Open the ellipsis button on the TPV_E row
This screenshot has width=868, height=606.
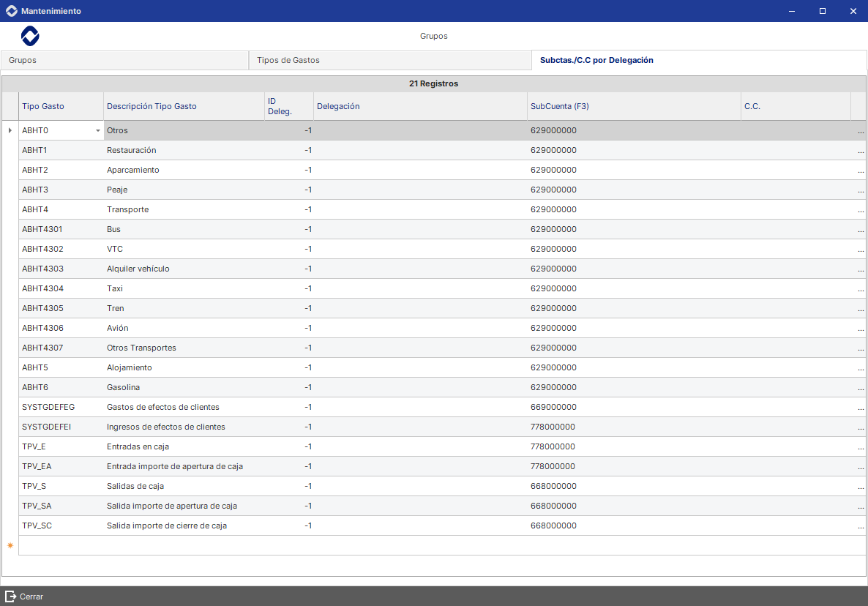click(860, 446)
